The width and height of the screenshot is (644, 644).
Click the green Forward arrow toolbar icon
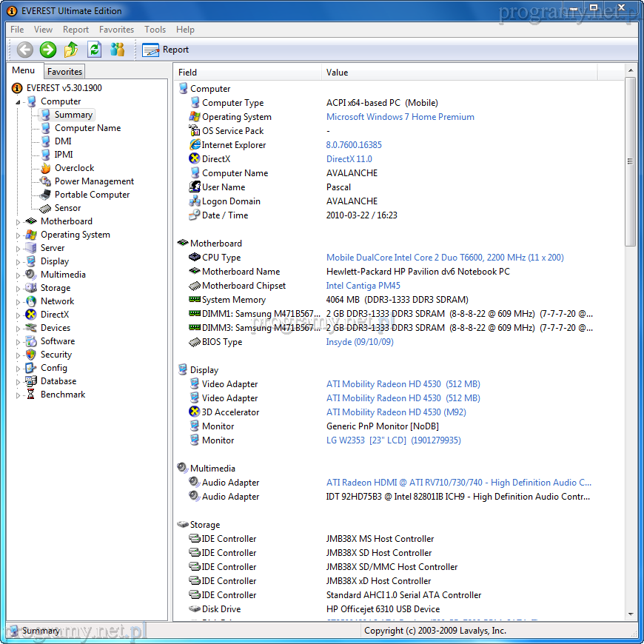point(48,50)
